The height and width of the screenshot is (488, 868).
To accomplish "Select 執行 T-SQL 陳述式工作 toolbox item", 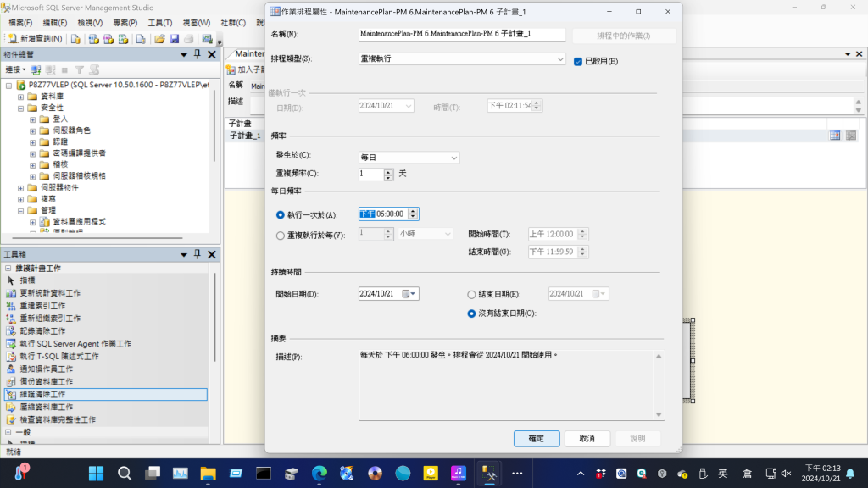I will pos(59,356).
